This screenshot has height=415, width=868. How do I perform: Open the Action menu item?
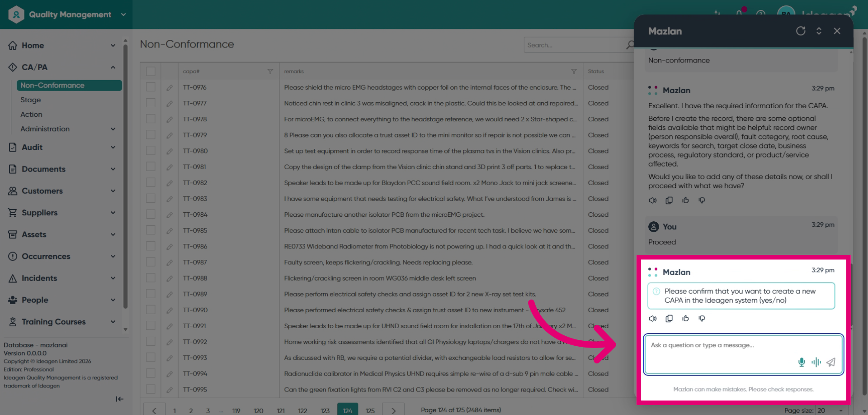[31, 114]
